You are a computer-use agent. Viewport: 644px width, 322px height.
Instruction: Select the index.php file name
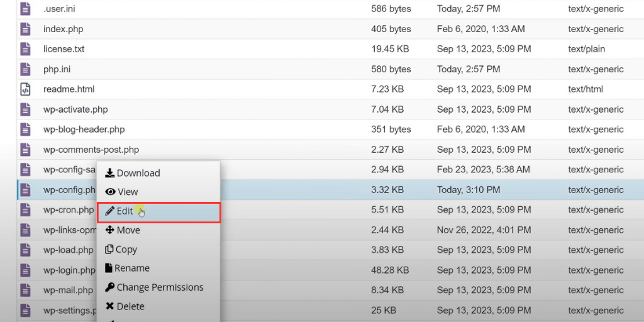point(64,29)
